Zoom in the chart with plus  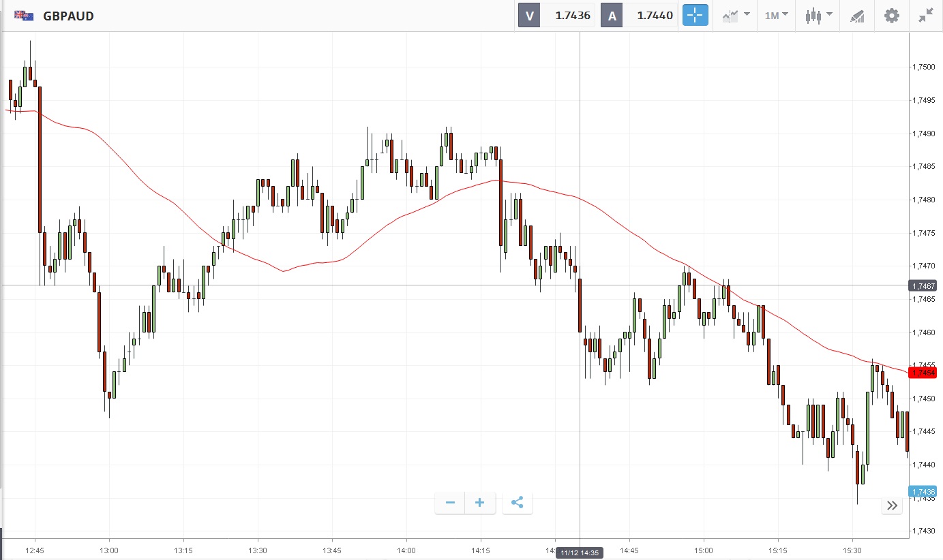[480, 503]
